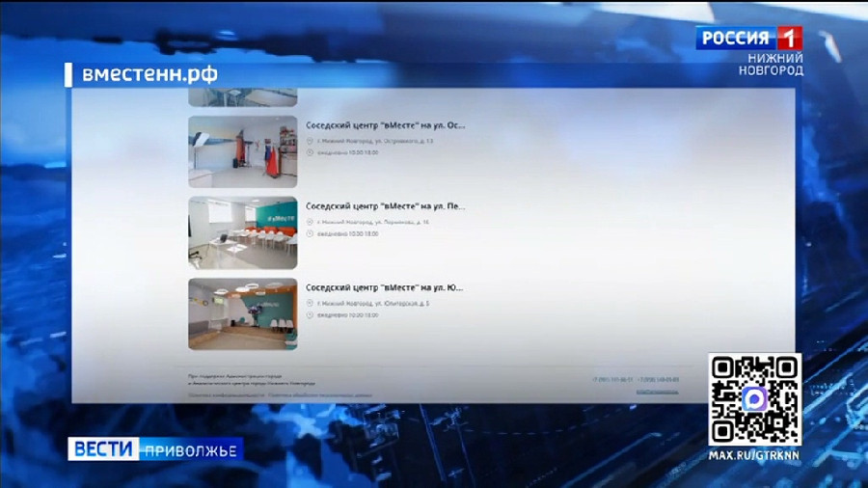Click the Россия 1 channel logo
Image resolution: width=868 pixels, height=488 pixels.
coord(748,38)
